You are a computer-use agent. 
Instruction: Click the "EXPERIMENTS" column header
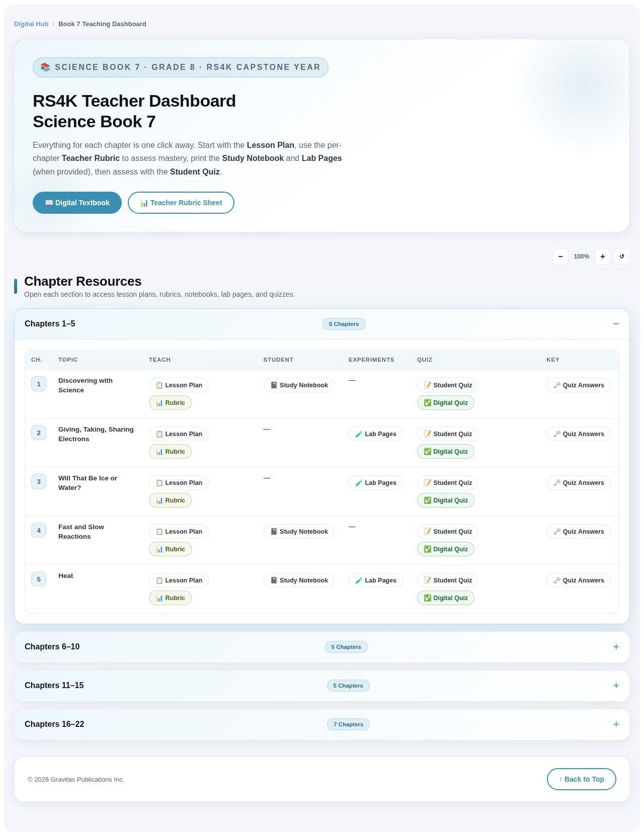371,360
